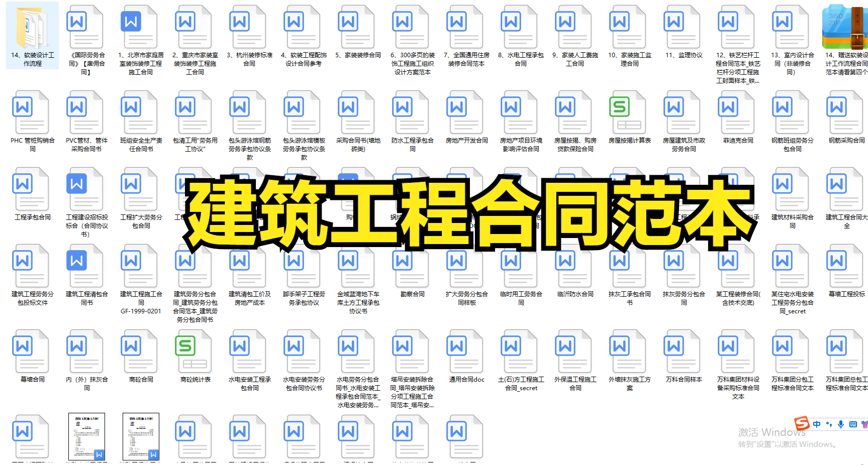Click the file name "采购合同书(墙地砖类)"

click(358, 145)
